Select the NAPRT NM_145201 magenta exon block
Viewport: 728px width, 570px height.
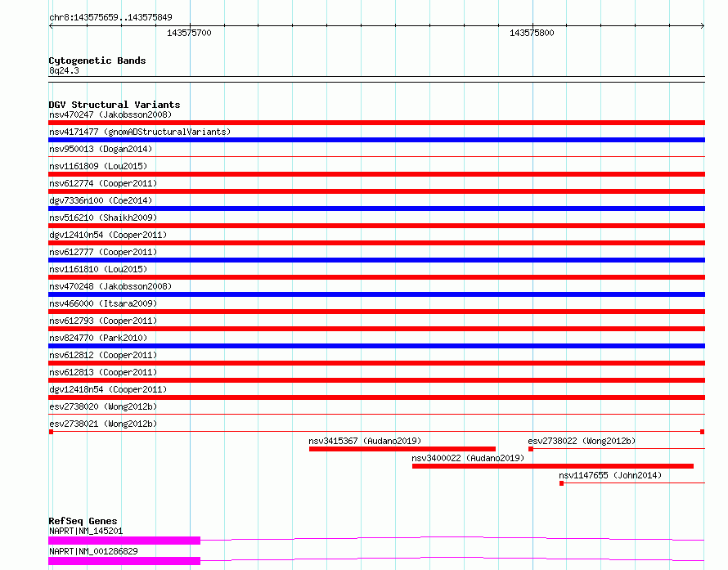pos(124,541)
